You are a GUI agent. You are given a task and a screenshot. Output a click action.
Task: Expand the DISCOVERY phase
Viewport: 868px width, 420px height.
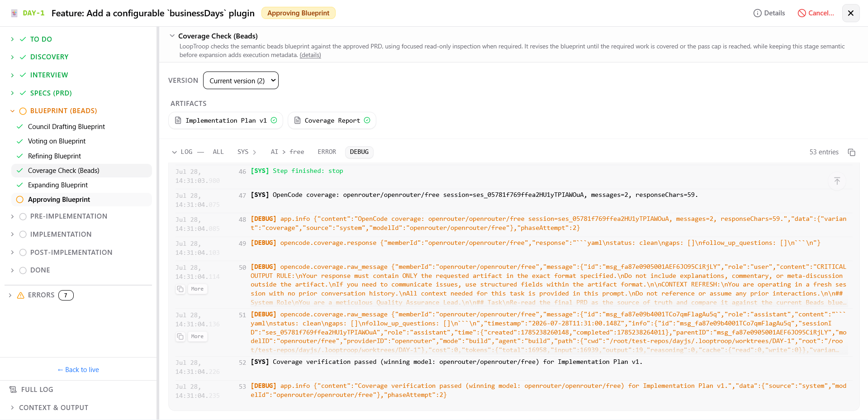point(12,57)
